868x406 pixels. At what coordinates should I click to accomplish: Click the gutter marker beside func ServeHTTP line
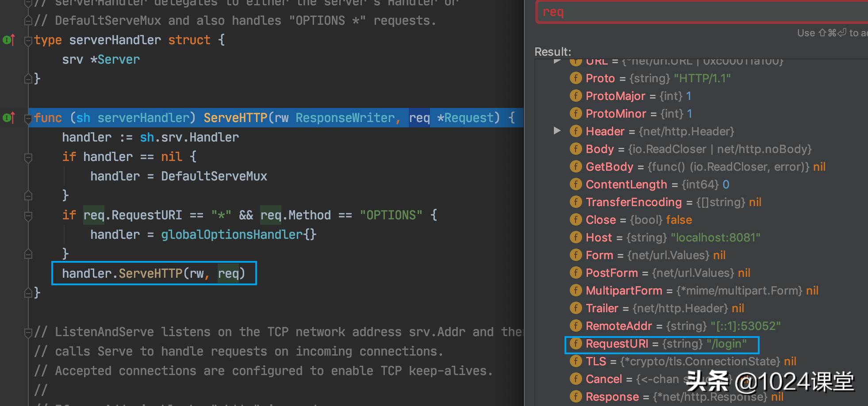8,118
